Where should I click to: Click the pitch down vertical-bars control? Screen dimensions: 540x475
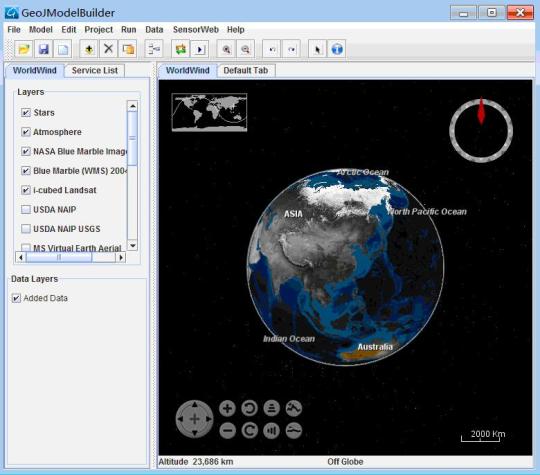coord(272,430)
